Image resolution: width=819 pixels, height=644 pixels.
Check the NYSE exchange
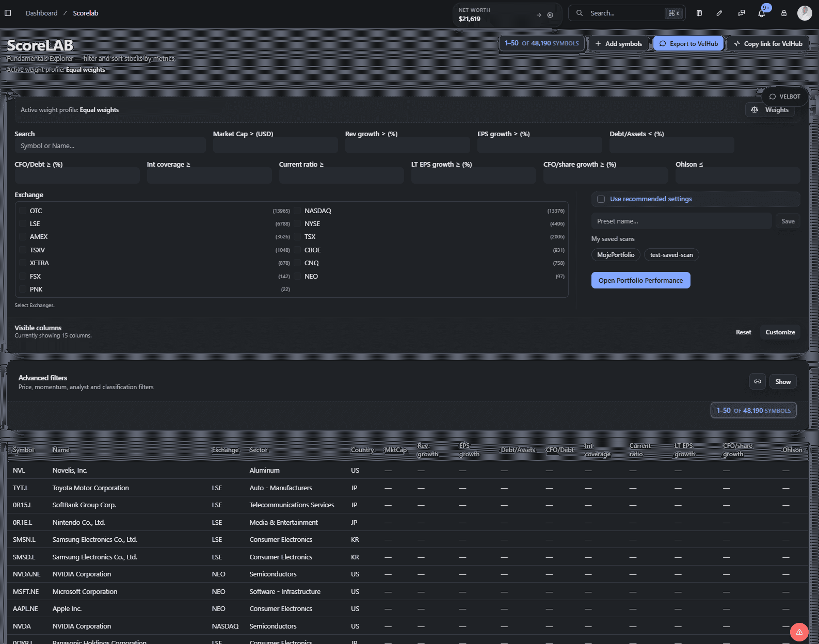[298, 223]
